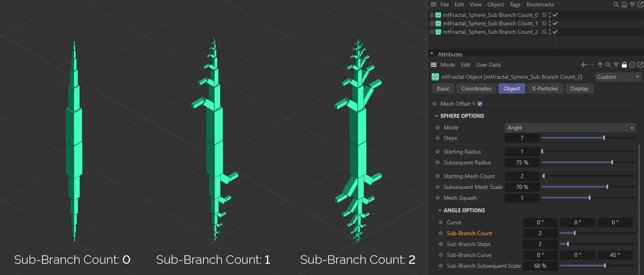The height and width of the screenshot is (275, 644).
Task: Open Attributes in a new window
Action: tap(640, 65)
